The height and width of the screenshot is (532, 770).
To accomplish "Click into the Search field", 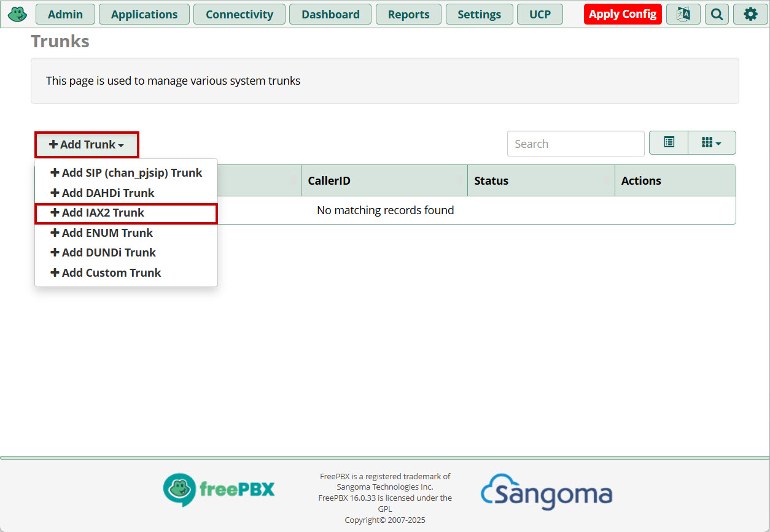I will pyautogui.click(x=575, y=144).
